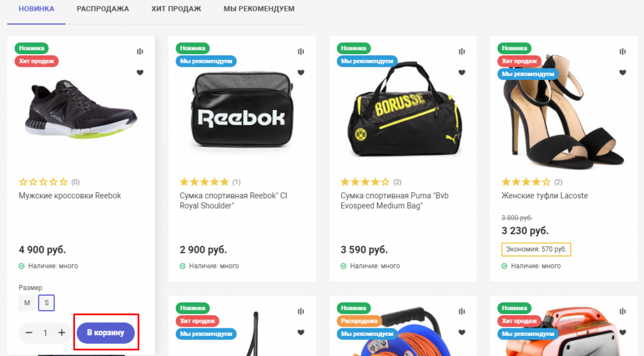Viewport: 644px width, 356px height.
Task: Open the Распродажа tab
Action: point(103,9)
